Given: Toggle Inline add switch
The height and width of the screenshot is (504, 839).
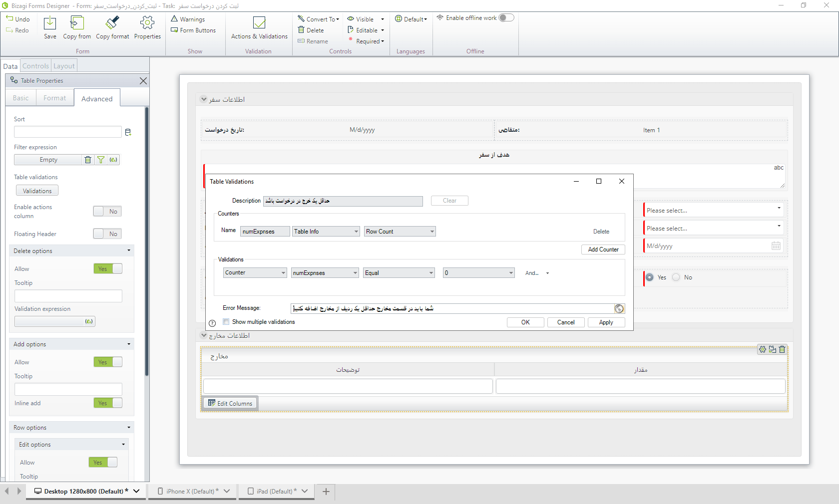Looking at the screenshot, I should point(108,403).
